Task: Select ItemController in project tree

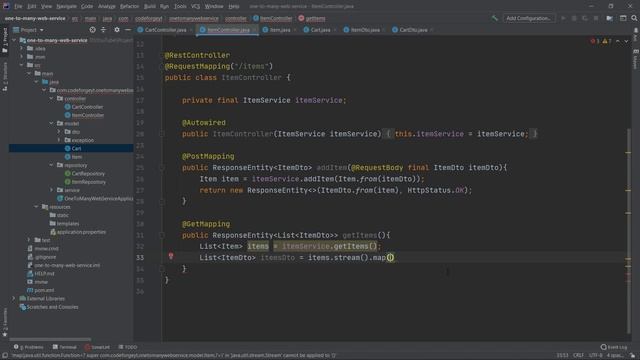Action: [84, 115]
